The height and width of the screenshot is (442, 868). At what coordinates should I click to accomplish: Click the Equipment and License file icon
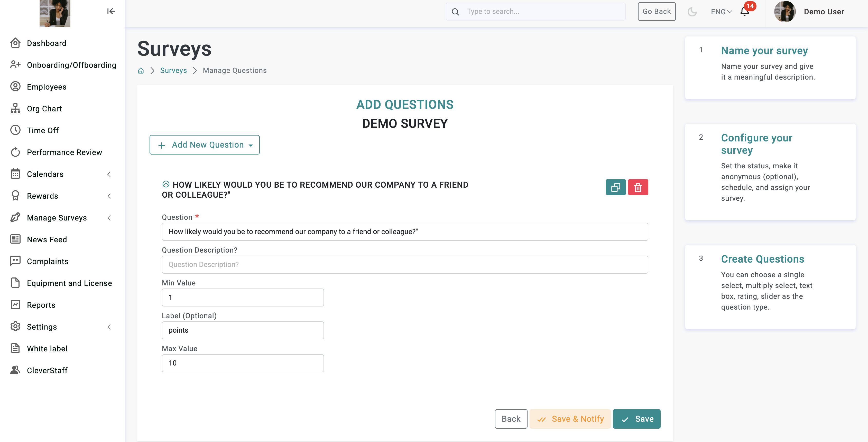15,283
